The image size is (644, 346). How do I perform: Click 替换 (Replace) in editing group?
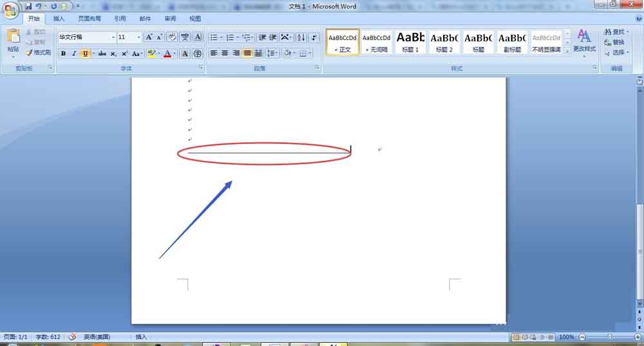(614, 42)
